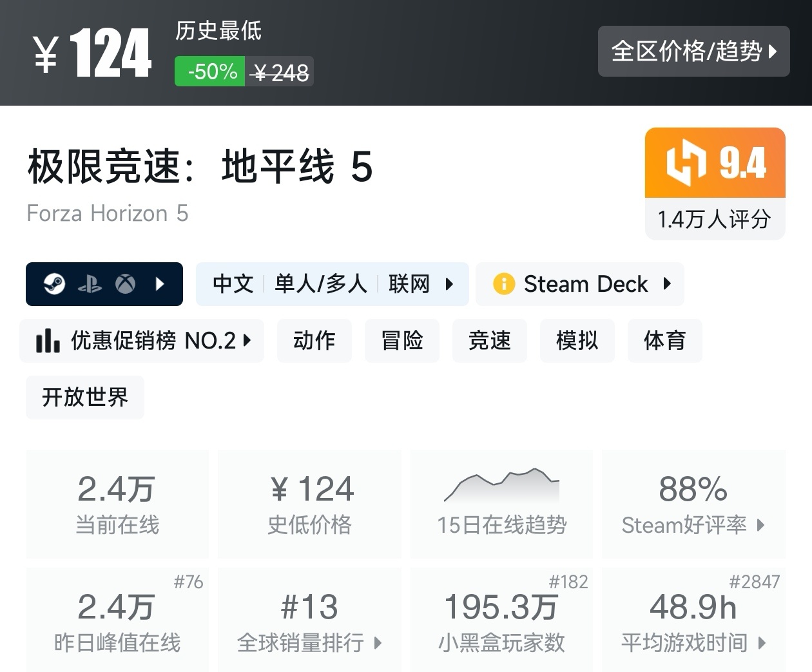812x672 pixels.
Task: Open 平均游戏时间 48.9h details
Action: click(x=693, y=620)
